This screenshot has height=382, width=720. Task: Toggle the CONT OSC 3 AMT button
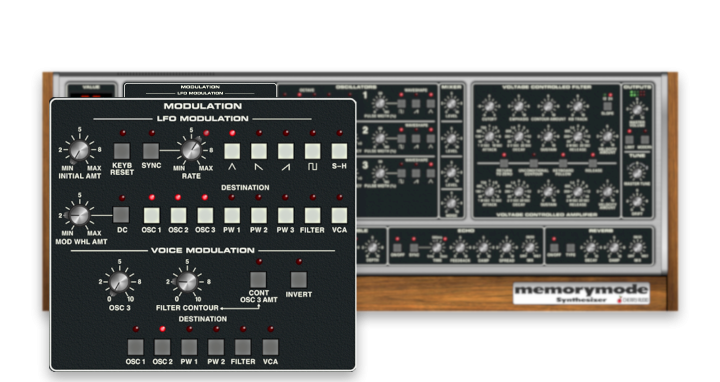pyautogui.click(x=259, y=280)
